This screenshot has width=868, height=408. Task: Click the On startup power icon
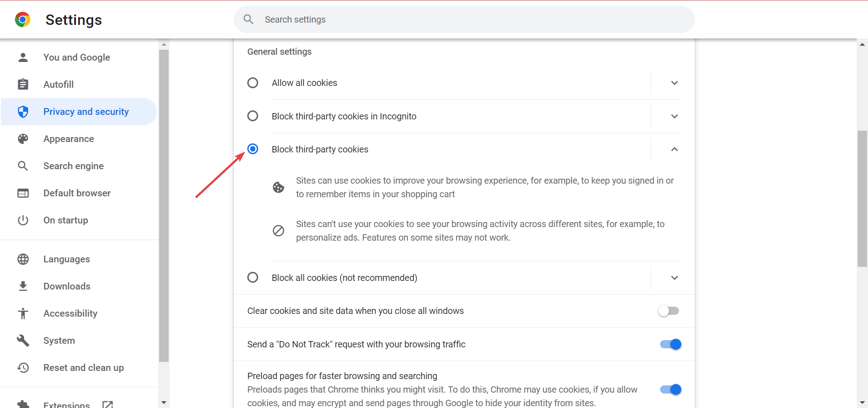[23, 220]
